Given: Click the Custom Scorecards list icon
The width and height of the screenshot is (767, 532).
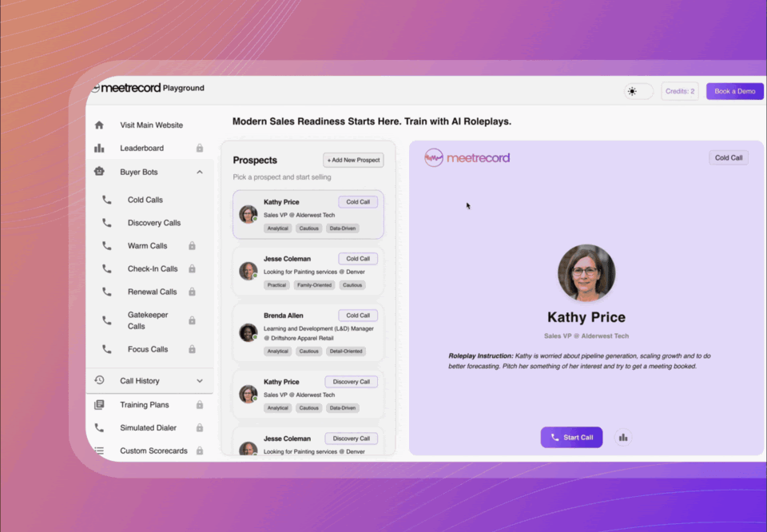Looking at the screenshot, I should click(x=99, y=451).
